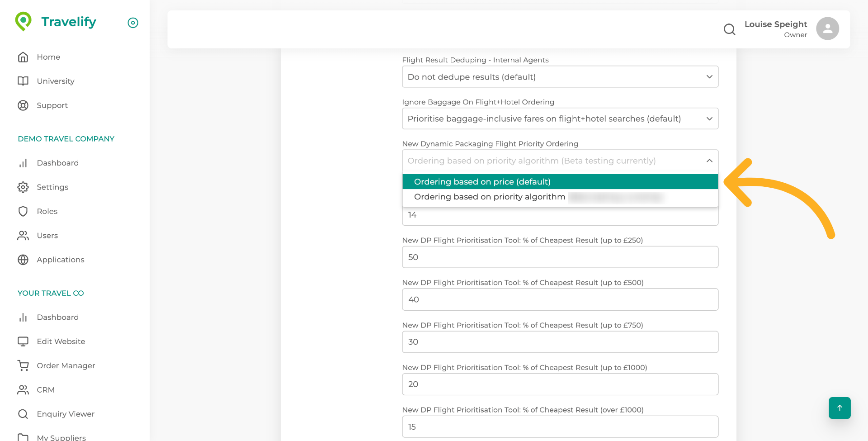Image resolution: width=868 pixels, height=441 pixels.
Task: Open the Users icon in sidebar
Action: [23, 235]
